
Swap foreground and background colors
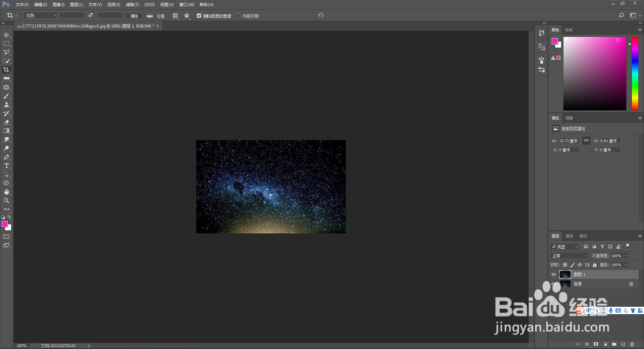click(9, 217)
